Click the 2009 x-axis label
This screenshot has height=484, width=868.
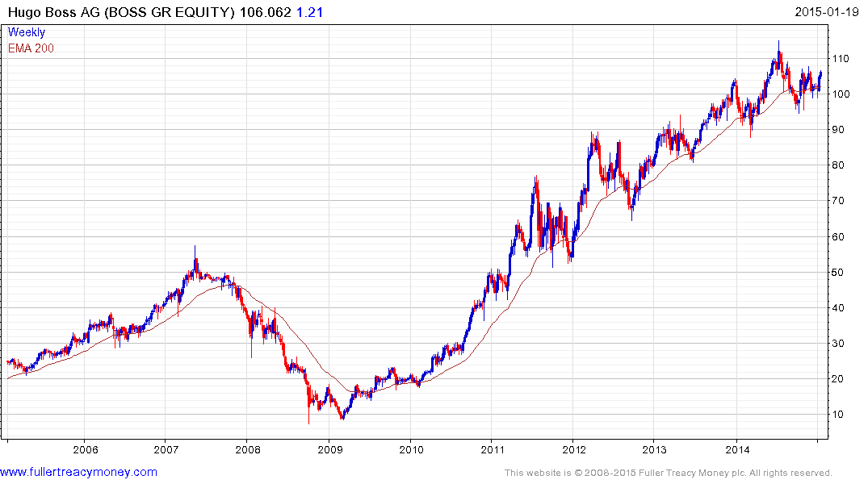tap(330, 449)
